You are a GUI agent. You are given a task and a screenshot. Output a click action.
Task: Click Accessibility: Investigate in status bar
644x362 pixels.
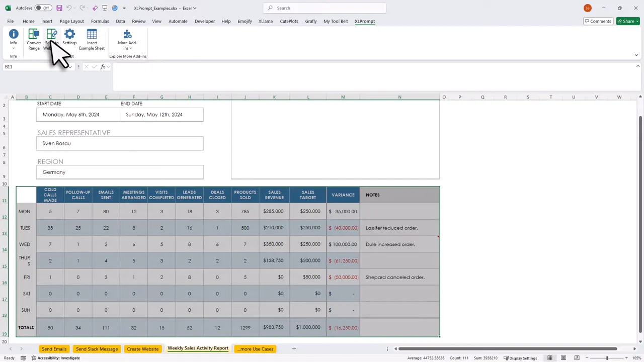point(58,358)
